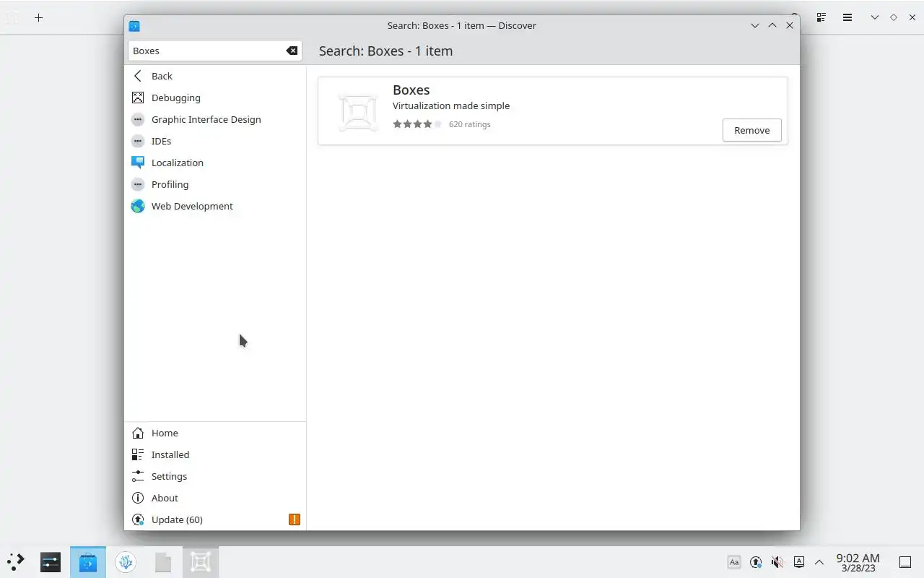
Task: Click the Discover taskbar icon
Action: click(x=88, y=562)
